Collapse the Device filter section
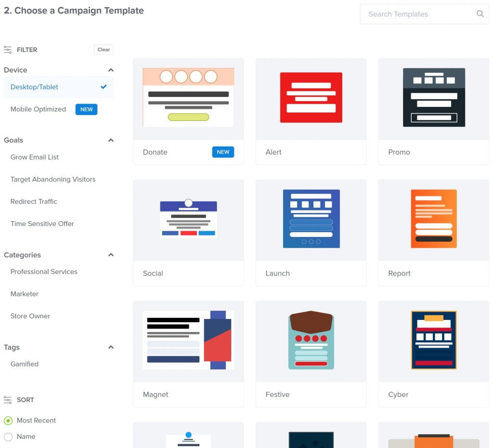The height and width of the screenshot is (448, 493). point(111,70)
